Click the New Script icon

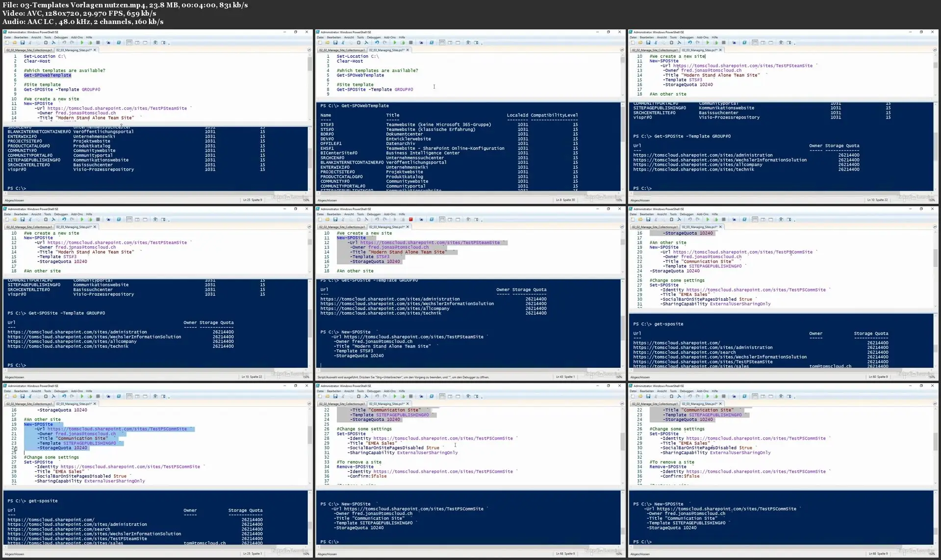coord(7,44)
